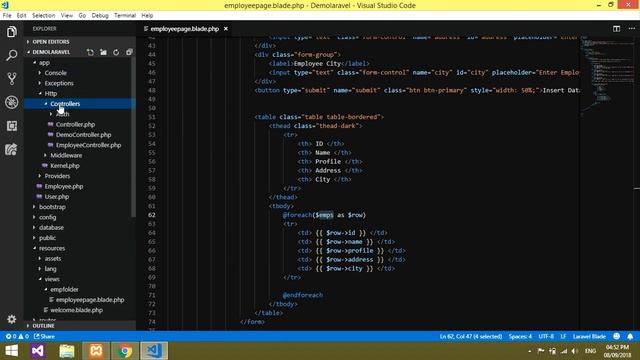This screenshot has height=360, width=640.
Task: Open Windows Start button
Action: [x=11, y=351]
